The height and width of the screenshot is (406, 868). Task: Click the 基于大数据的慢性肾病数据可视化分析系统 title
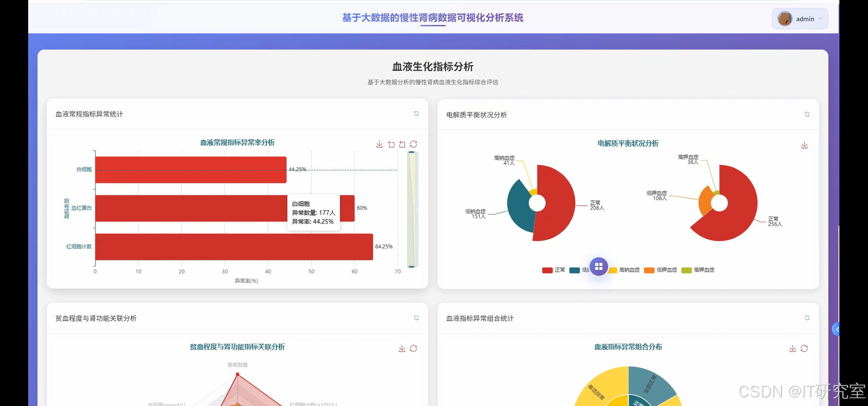[x=433, y=18]
